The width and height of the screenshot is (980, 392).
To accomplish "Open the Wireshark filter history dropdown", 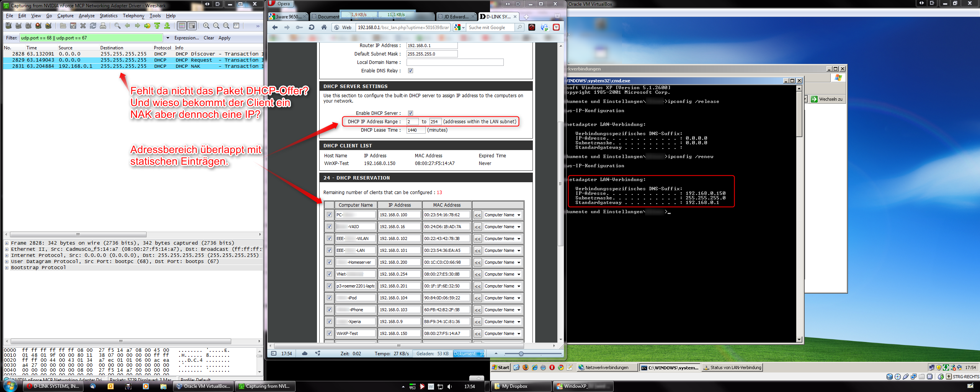I will tap(168, 38).
